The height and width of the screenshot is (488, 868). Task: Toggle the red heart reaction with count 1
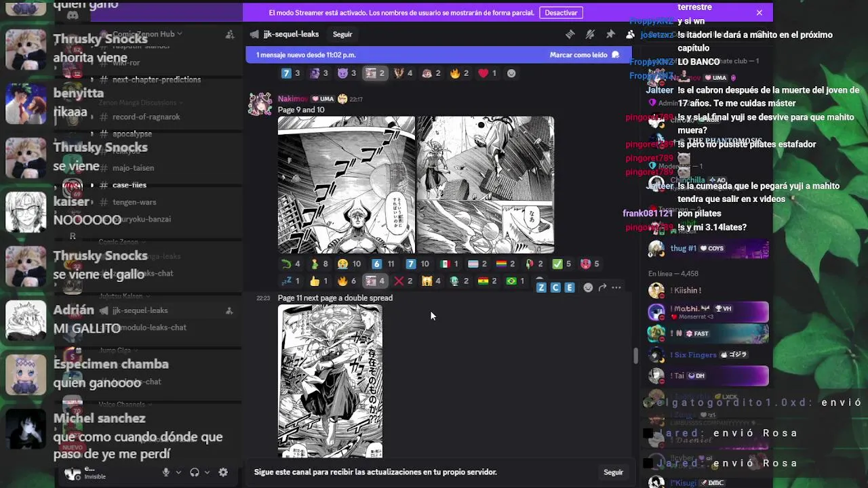tap(488, 73)
